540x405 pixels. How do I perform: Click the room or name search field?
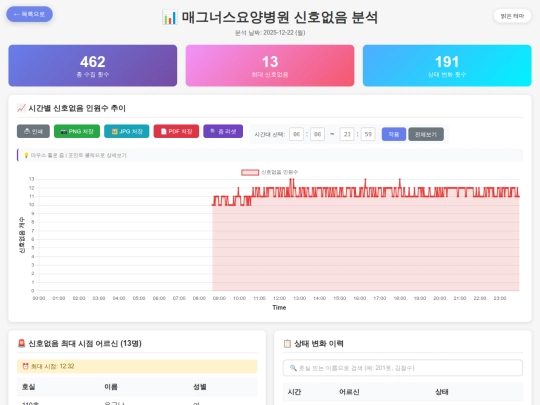(403, 368)
